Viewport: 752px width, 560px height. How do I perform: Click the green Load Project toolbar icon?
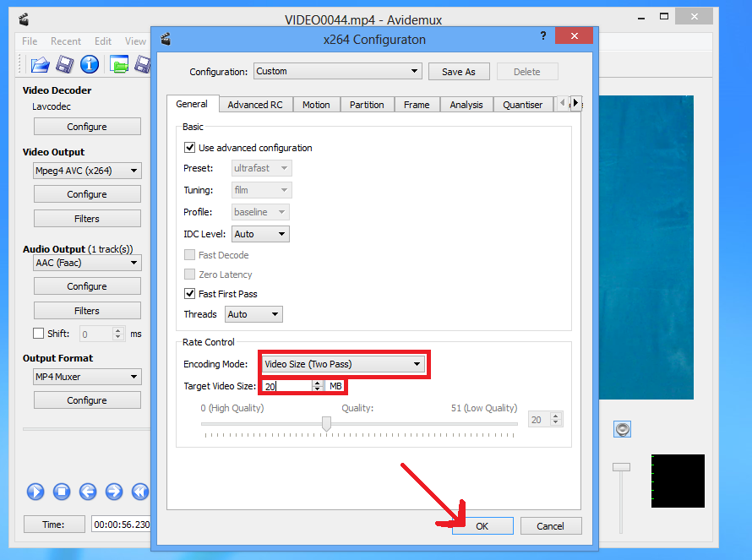point(119,64)
